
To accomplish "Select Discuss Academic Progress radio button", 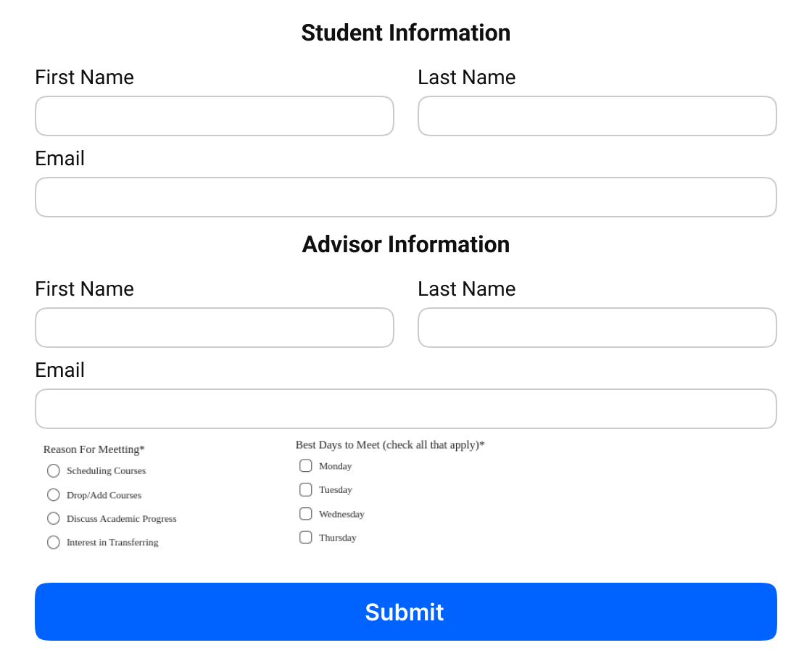I will click(54, 519).
